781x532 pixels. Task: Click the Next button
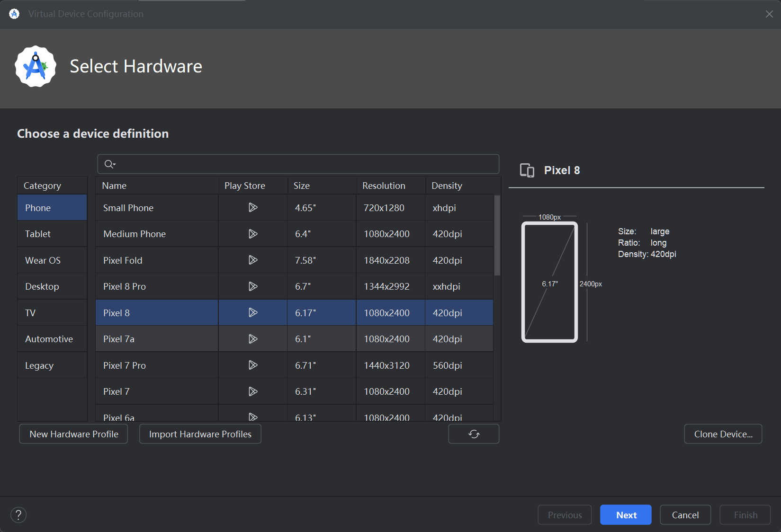coord(626,515)
